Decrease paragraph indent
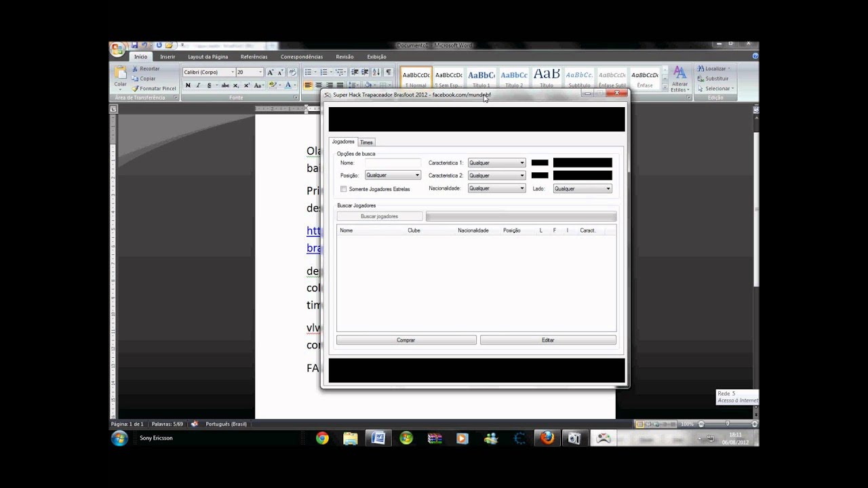 click(x=355, y=72)
